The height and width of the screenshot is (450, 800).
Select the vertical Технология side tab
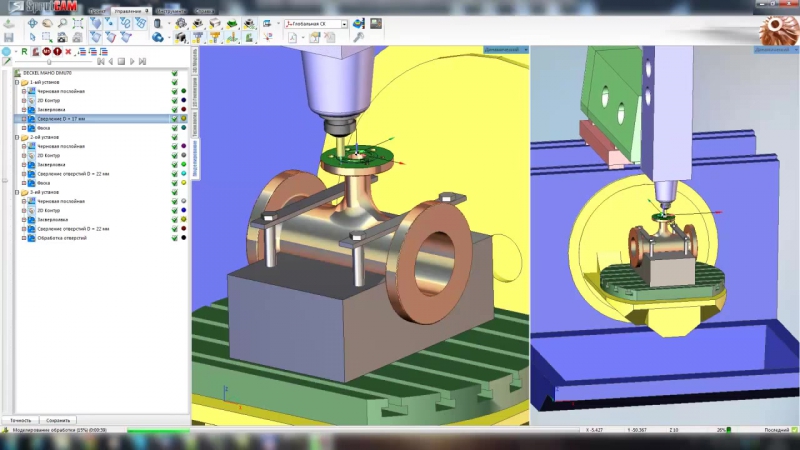tap(195, 124)
